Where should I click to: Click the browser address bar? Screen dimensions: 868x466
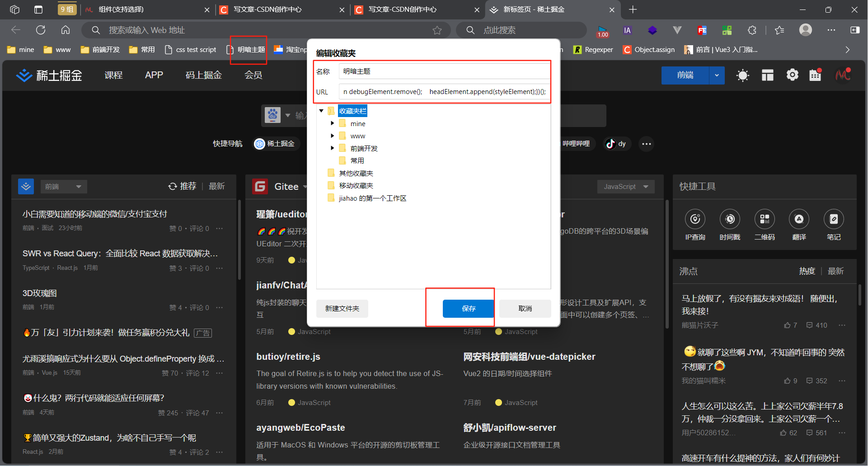267,30
